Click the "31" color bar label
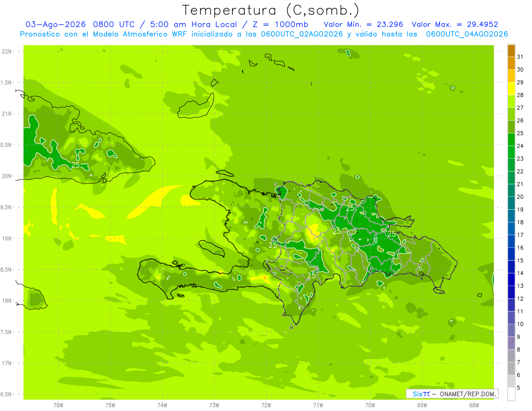Viewport: 532px width, 411px height. [x=520, y=57]
